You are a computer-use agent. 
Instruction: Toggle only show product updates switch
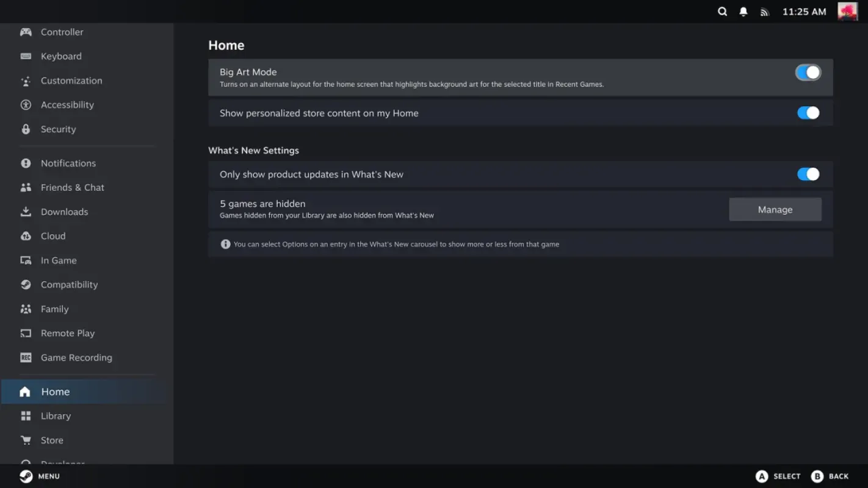[808, 174]
